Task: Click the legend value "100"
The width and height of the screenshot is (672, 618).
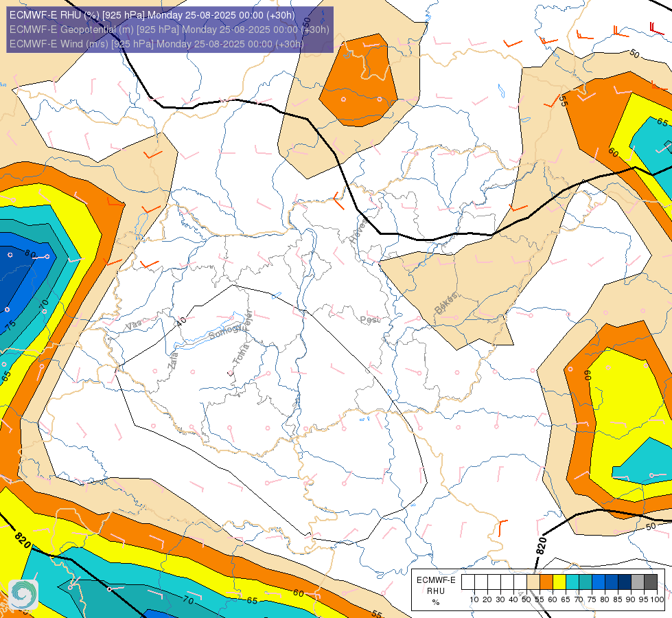Action: [657, 599]
